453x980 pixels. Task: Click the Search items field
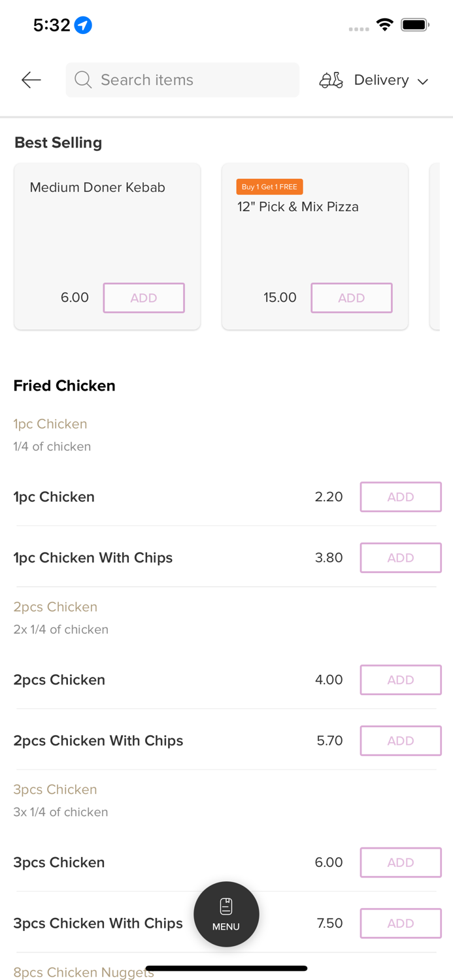190,80
